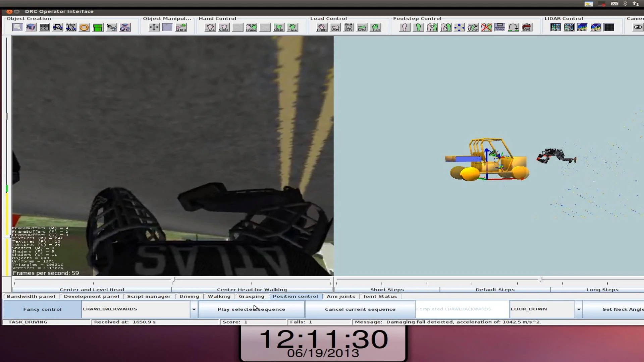
Task: Click the CRAWLBACKWARDS combo box field
Action: (x=136, y=309)
